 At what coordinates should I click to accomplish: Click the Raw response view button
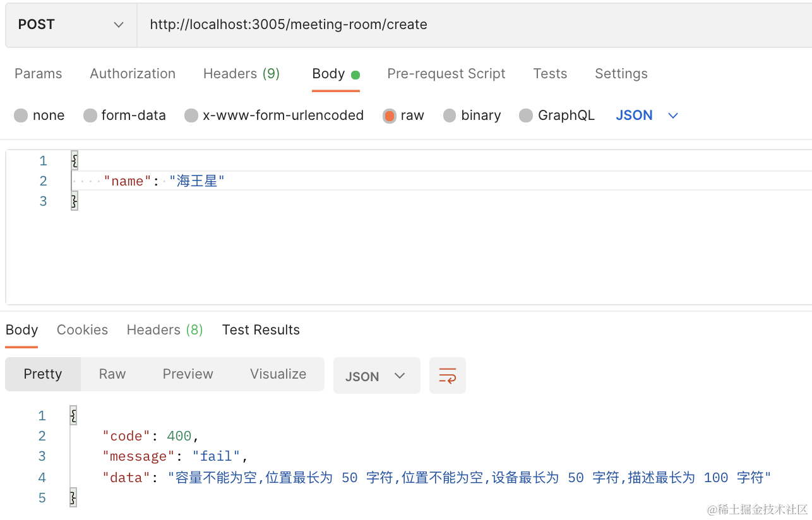(112, 374)
